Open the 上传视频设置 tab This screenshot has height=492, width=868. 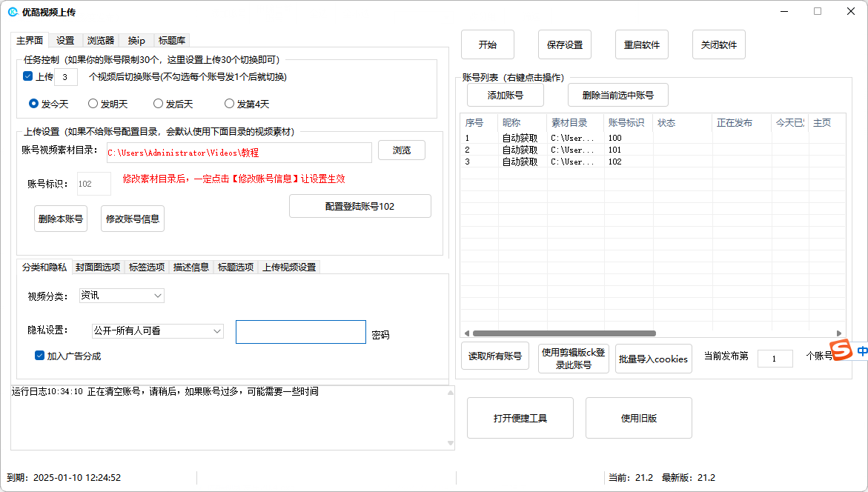(289, 267)
